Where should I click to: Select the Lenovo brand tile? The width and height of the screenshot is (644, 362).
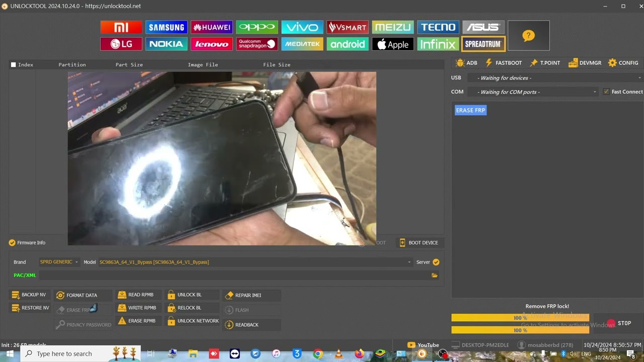[212, 44]
